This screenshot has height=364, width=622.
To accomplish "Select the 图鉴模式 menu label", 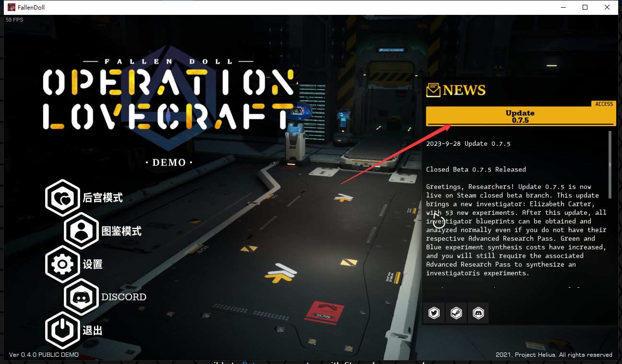I will pos(121,231).
